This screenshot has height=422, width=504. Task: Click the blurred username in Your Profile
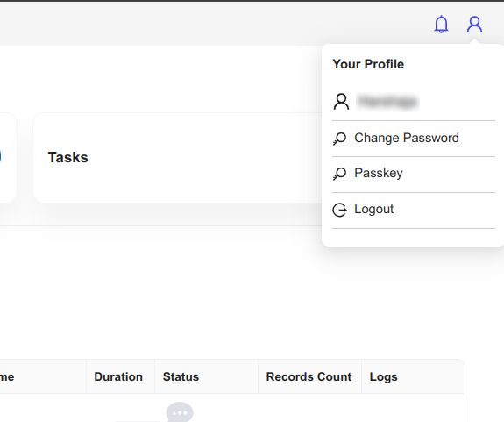pos(387,102)
